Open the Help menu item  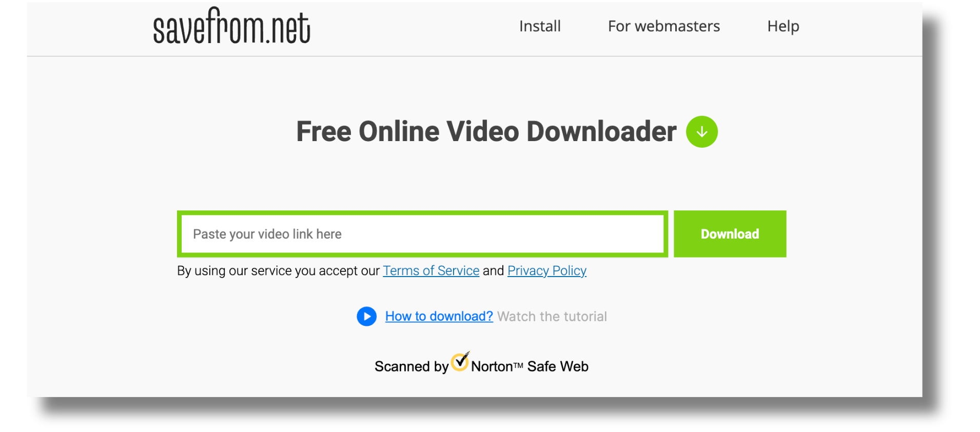click(x=783, y=26)
